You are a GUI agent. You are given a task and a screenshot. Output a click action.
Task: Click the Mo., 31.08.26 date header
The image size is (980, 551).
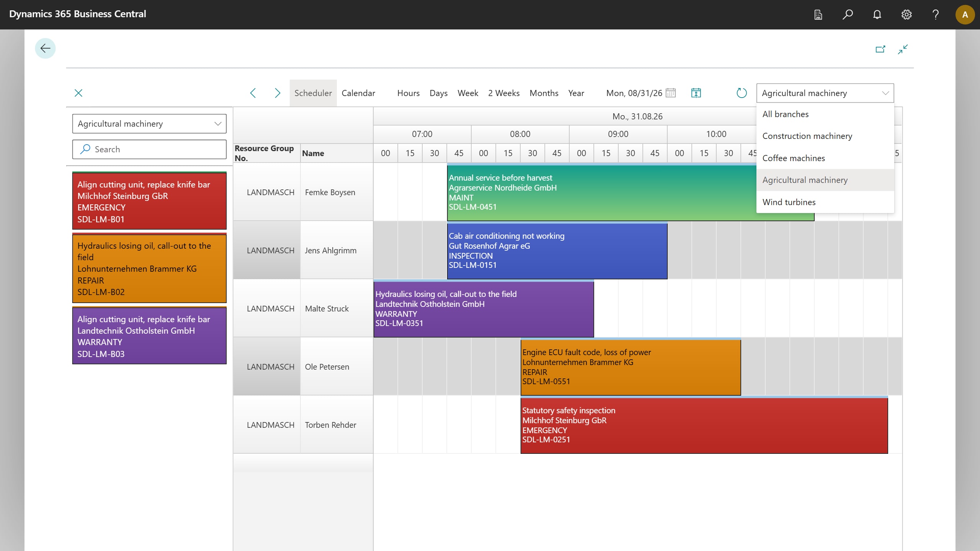(x=637, y=116)
